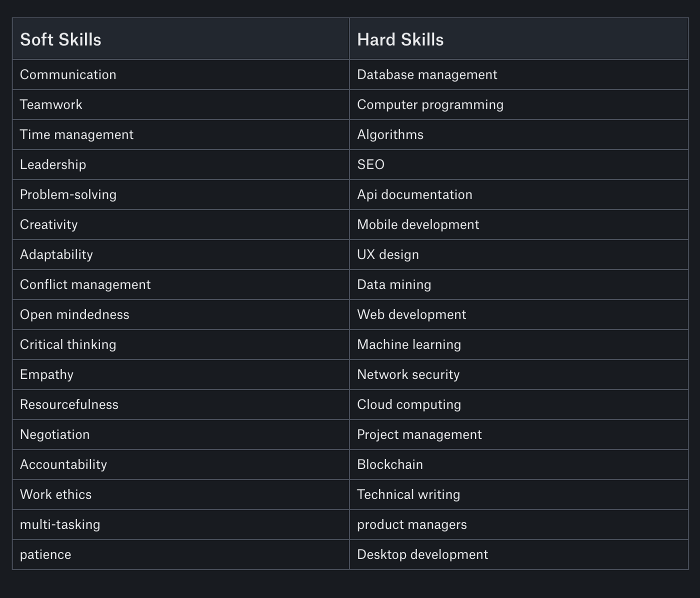
Task: Select the Conflict management cell
Action: [x=85, y=284]
